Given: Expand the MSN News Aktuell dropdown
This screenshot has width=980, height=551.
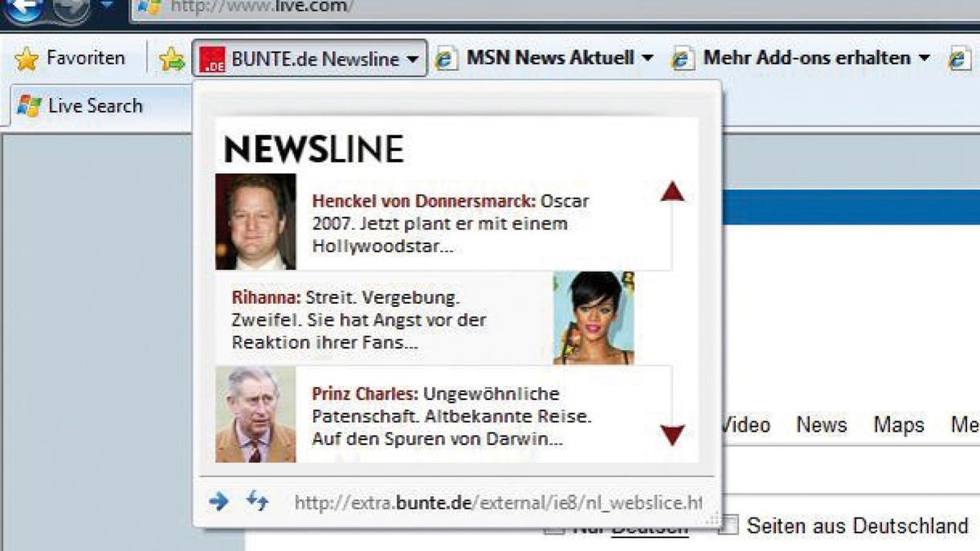Looking at the screenshot, I should [x=648, y=58].
